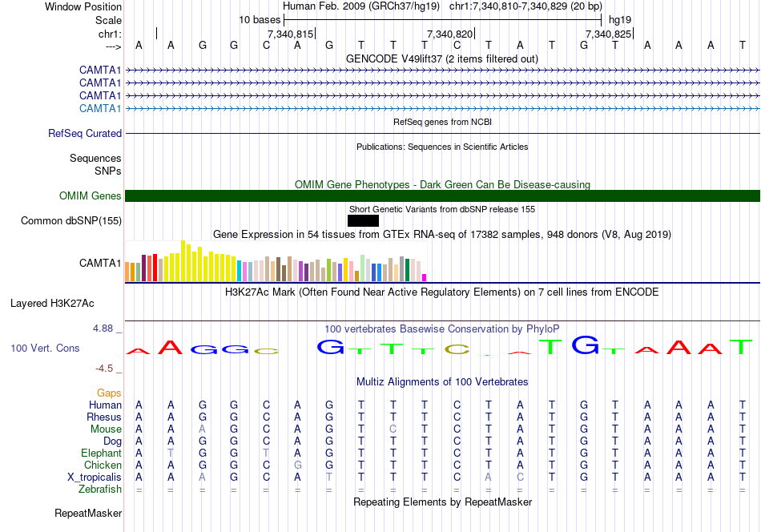Click the light-blue CAMTA1 transcript arrow line
The width and height of the screenshot is (761, 532).
point(442,108)
